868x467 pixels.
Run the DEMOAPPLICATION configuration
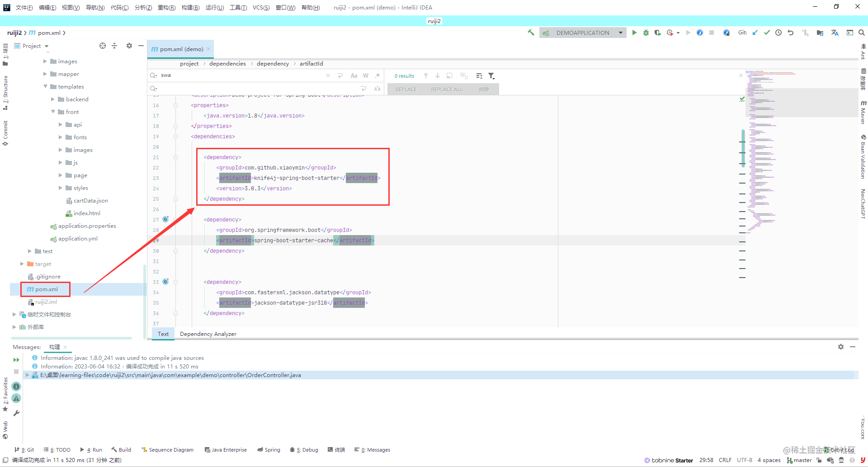[x=634, y=33]
